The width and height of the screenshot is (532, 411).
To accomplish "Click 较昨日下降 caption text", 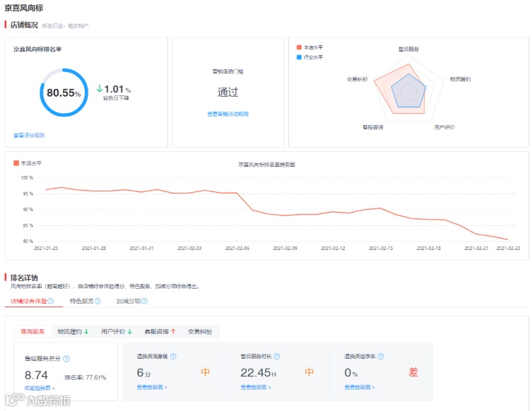I will (116, 97).
